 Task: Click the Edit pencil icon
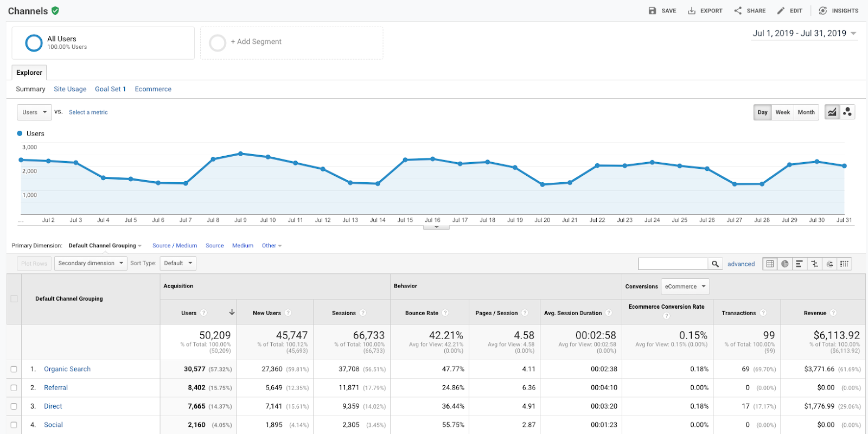point(781,10)
